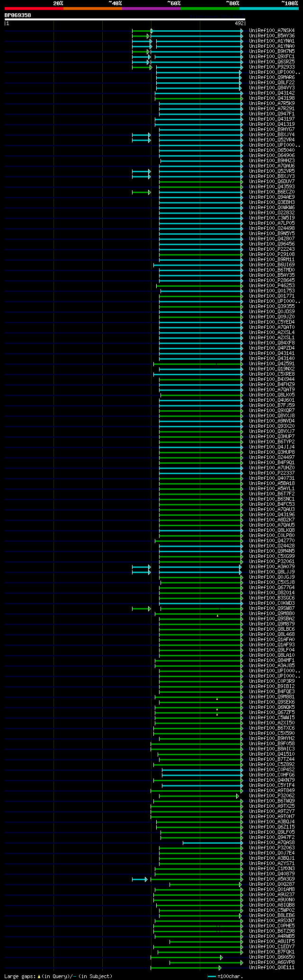Click the white query sequence bar
The width and height of the screenshot is (303, 980).
tap(125, 19)
